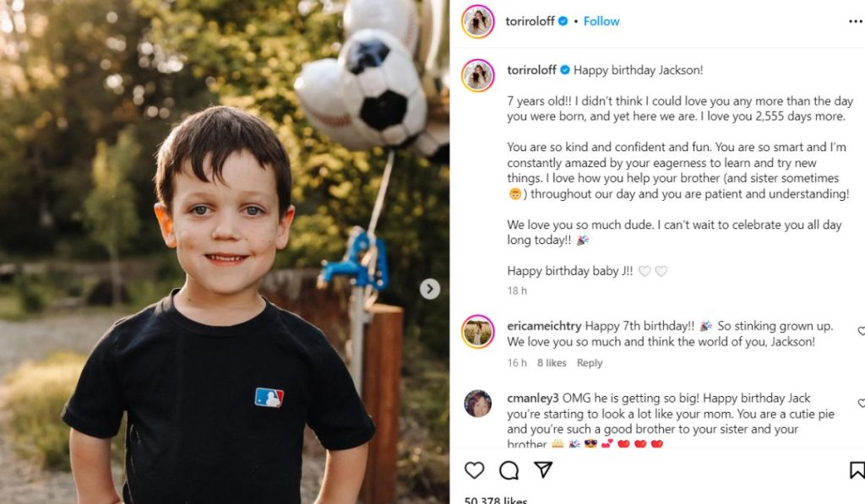Image resolution: width=865 pixels, height=504 pixels.
Task: Click toriroloff's avatar beside the caption
Action: 477,75
